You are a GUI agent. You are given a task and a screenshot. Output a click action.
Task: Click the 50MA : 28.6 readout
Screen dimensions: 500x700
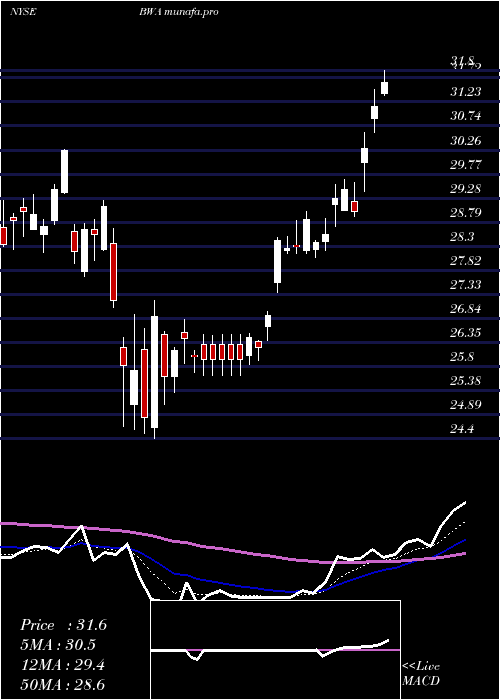[x=62, y=685]
